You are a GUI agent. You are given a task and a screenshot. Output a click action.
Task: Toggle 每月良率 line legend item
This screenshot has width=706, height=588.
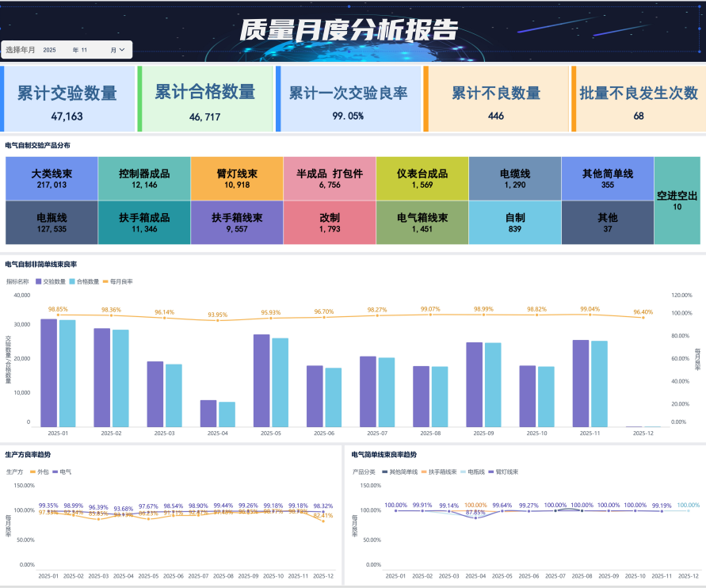tap(118, 281)
